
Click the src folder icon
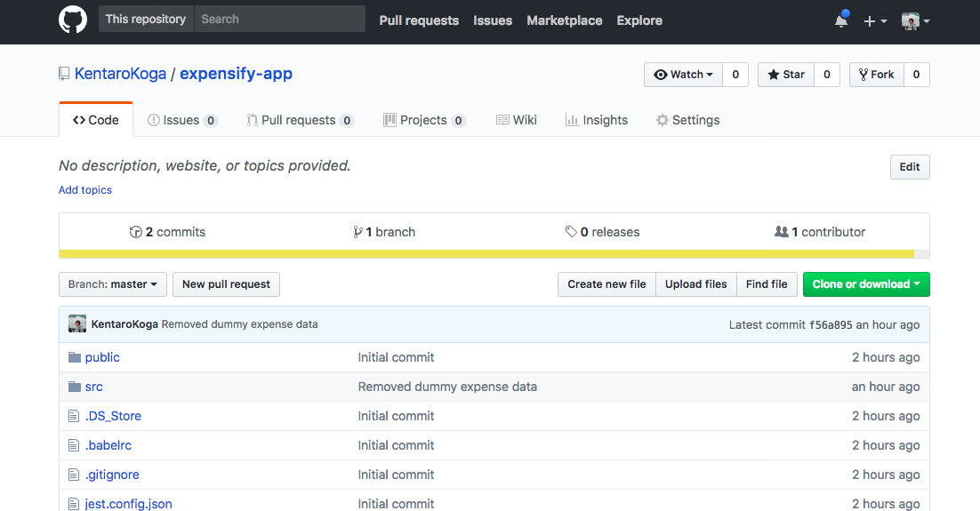pos(75,387)
